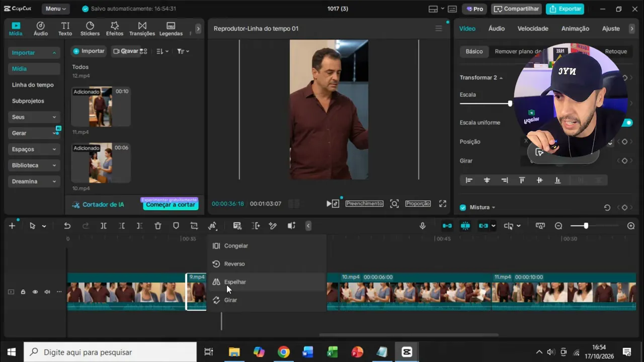Open the Efeitos panel

coord(115,29)
